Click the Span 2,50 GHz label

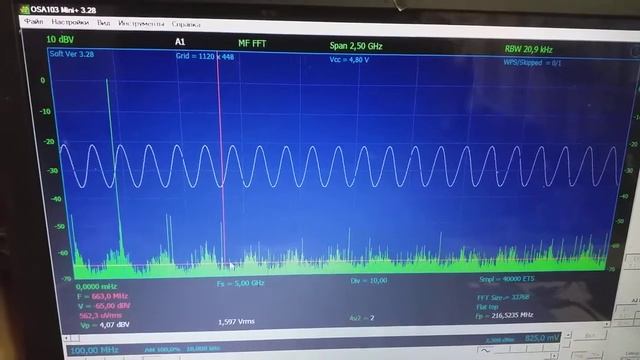coord(356,46)
